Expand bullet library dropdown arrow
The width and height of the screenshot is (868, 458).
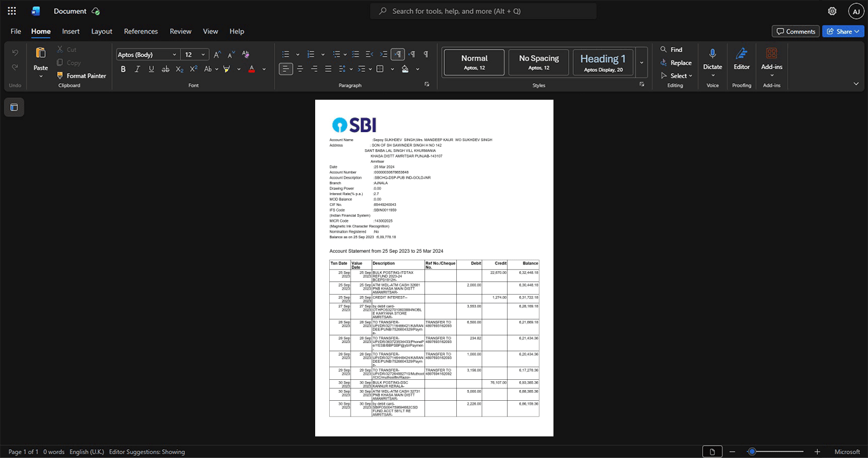point(297,55)
